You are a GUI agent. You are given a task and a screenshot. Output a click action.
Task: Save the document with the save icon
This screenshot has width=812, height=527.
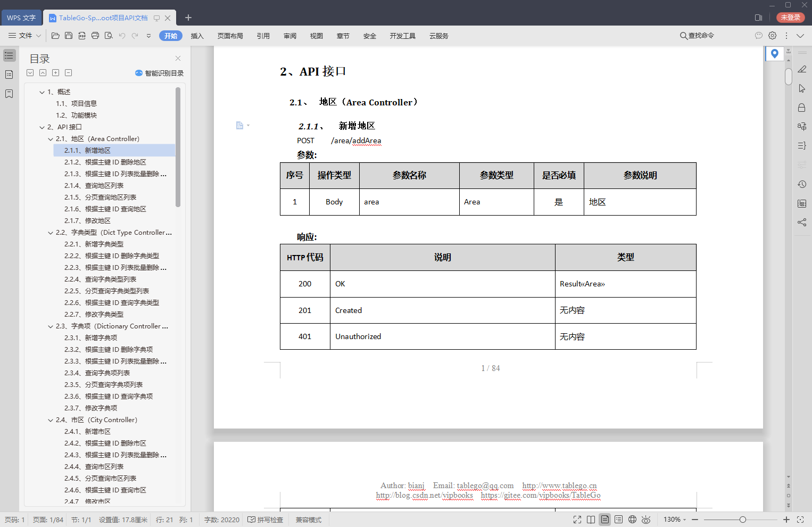click(x=69, y=36)
